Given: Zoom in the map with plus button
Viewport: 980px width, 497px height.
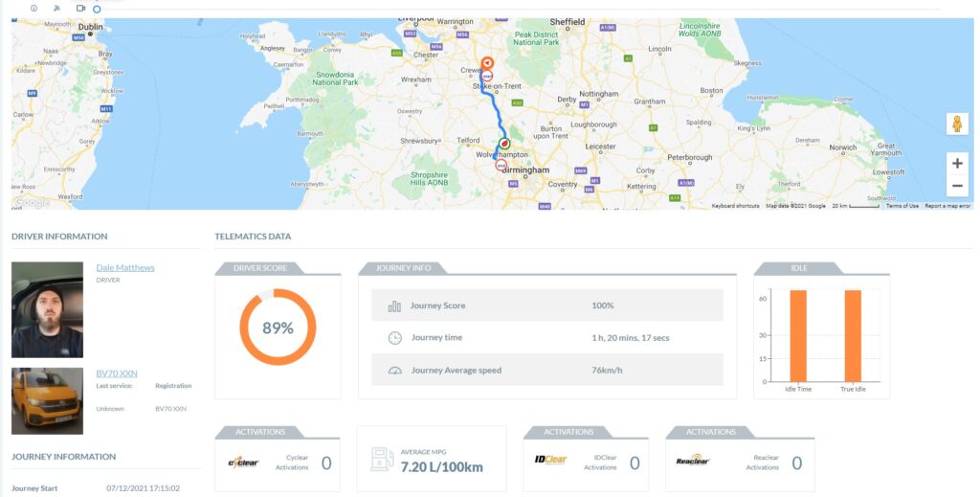Looking at the screenshot, I should pyautogui.click(x=957, y=164).
